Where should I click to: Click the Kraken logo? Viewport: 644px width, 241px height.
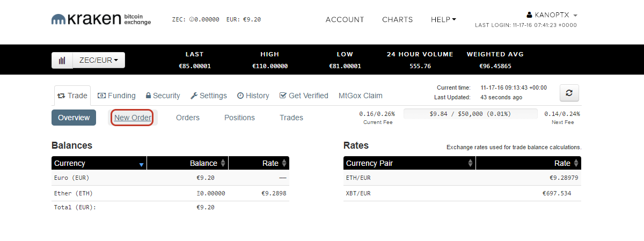[x=101, y=19]
